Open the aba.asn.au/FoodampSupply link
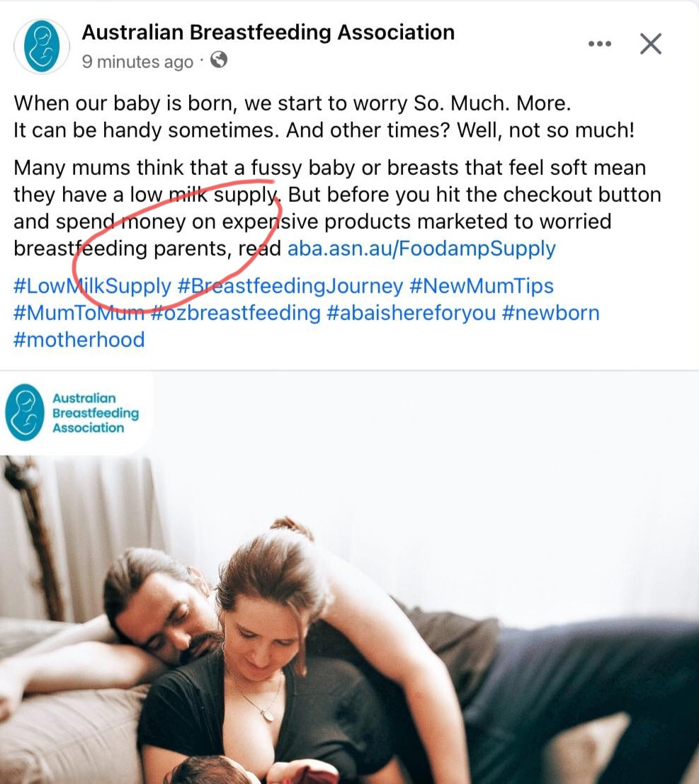This screenshot has width=699, height=784. [x=421, y=249]
